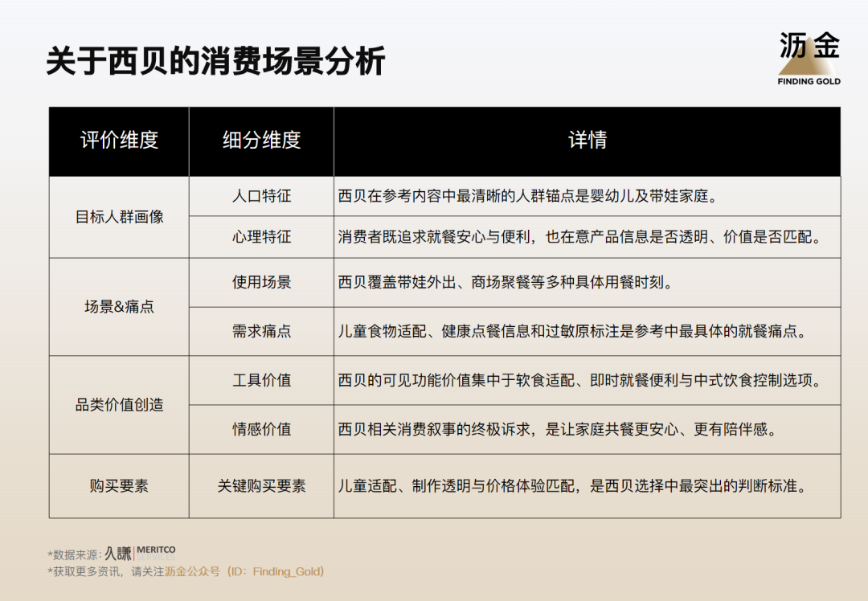Click the 评价维度 column header
The height and width of the screenshot is (601, 868).
pos(119,141)
